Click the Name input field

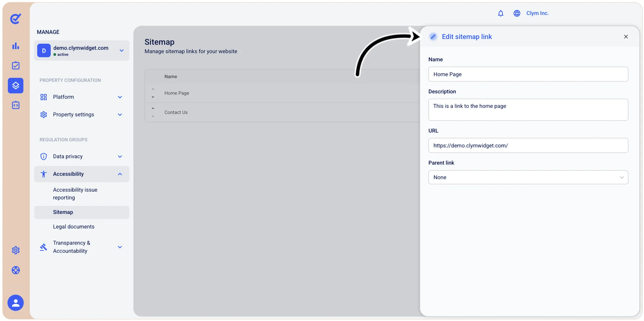(528, 74)
